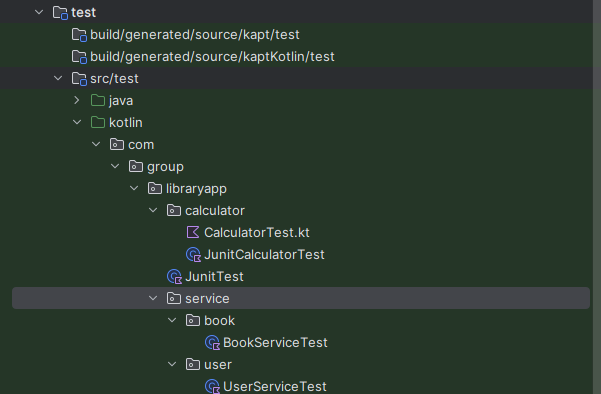
Task: Expand the java folder
Action: click(77, 100)
